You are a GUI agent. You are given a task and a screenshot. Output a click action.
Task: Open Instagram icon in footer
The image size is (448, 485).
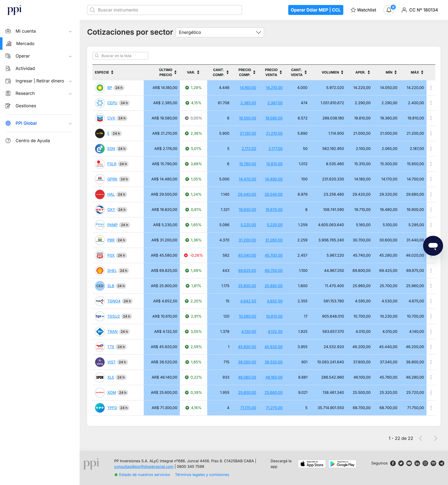pos(425,463)
